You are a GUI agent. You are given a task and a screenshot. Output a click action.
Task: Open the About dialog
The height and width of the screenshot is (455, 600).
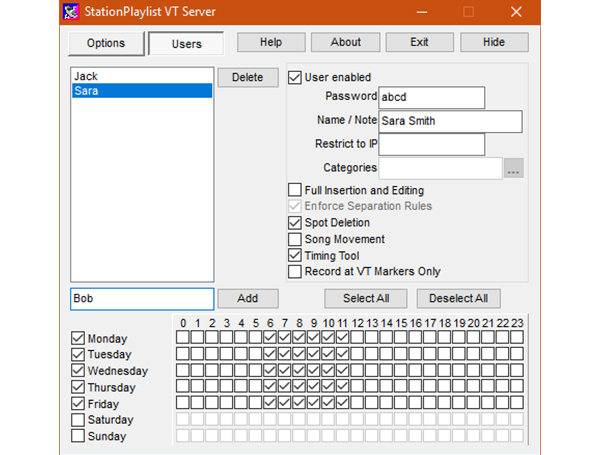point(346,42)
